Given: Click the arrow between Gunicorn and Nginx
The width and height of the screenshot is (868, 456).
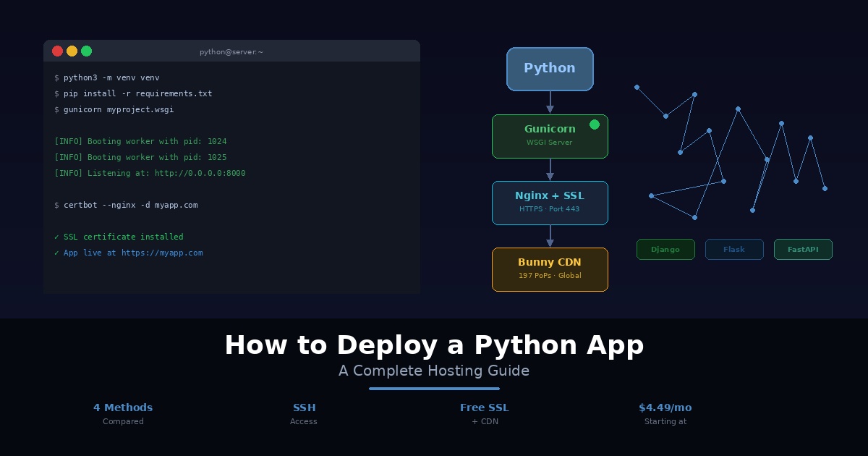Looking at the screenshot, I should coord(550,169).
